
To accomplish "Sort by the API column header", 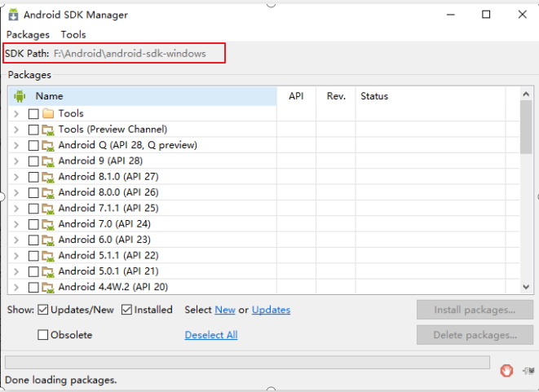I will pyautogui.click(x=296, y=96).
